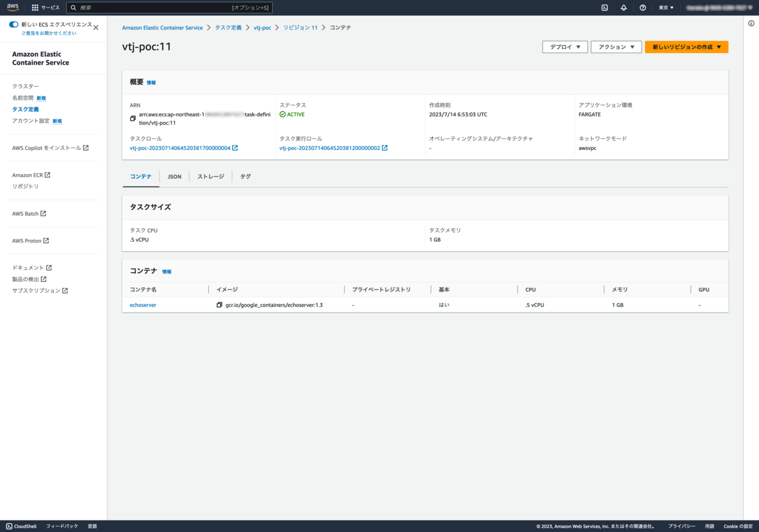
Task: Open the account menu dropdown
Action: pos(719,8)
